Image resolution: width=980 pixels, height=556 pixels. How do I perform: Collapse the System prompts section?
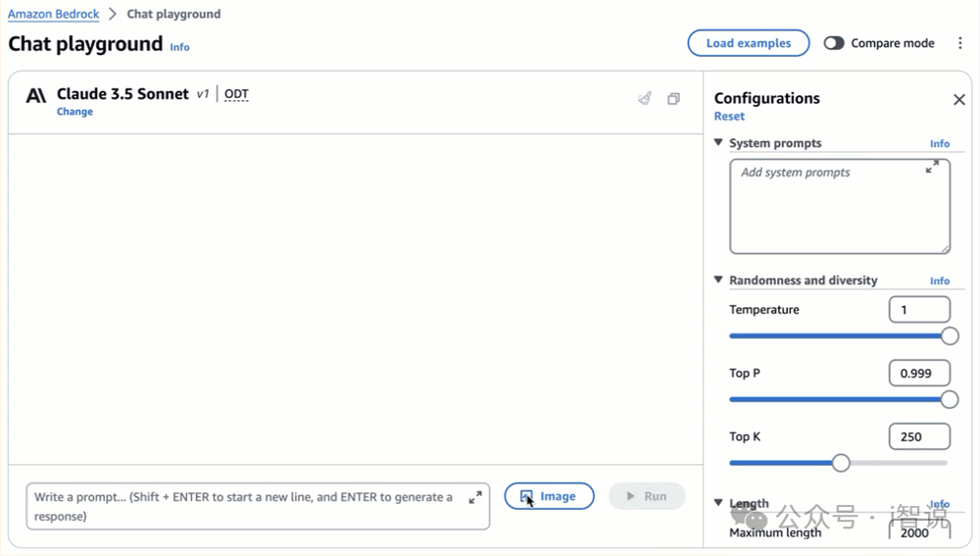coord(719,143)
